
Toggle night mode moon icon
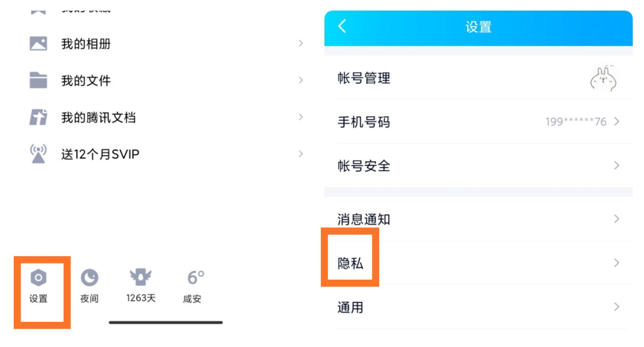(x=90, y=278)
